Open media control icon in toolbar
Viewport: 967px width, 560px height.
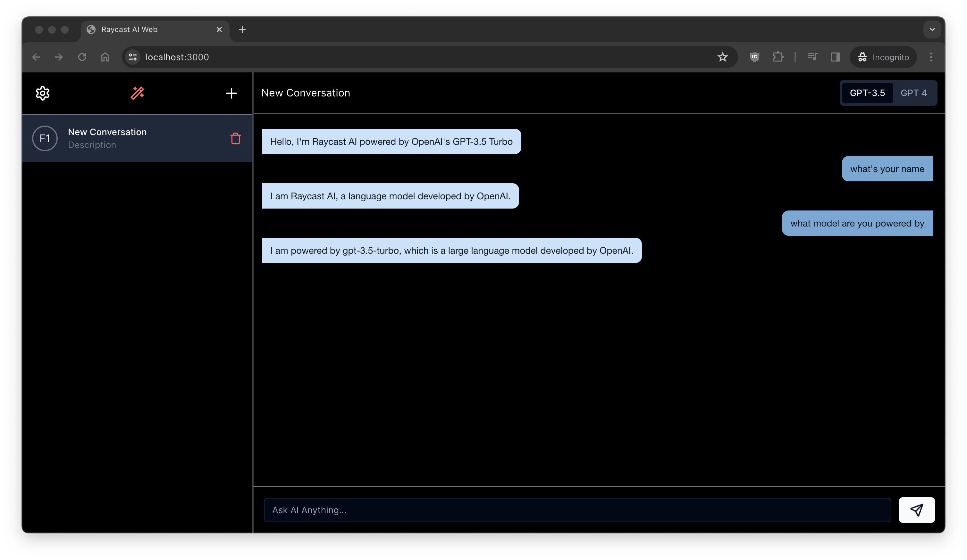coord(812,57)
